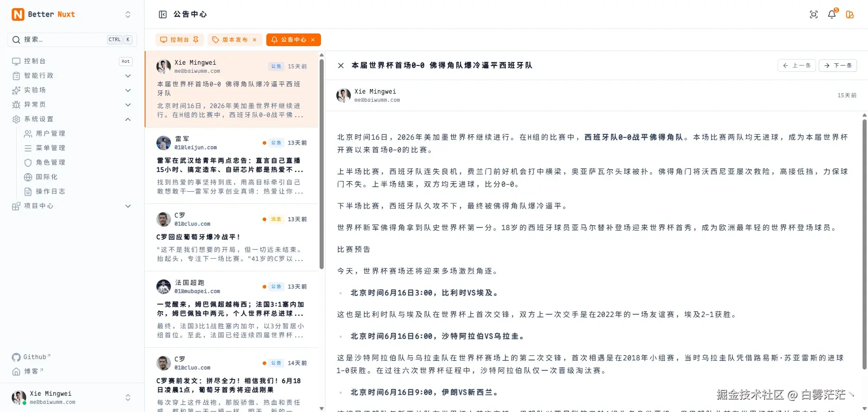Toggle fullscreen with the top-right icon
Image resolution: width=868 pixels, height=412 pixels.
[814, 14]
